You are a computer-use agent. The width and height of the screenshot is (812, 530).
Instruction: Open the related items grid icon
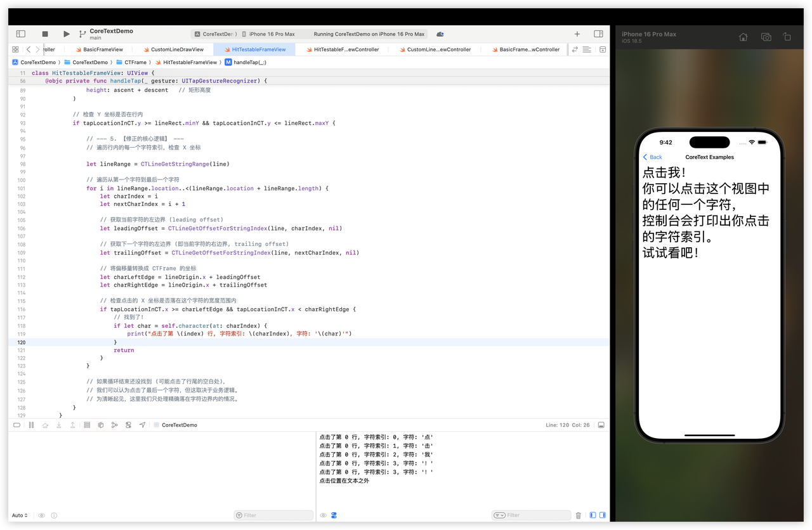coord(15,49)
